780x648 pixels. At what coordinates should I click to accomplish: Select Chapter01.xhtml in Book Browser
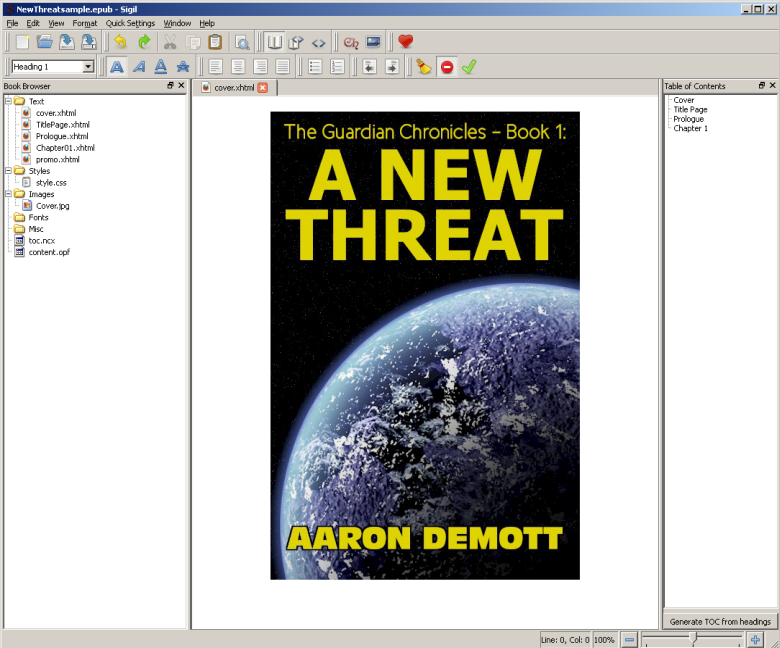(x=65, y=148)
